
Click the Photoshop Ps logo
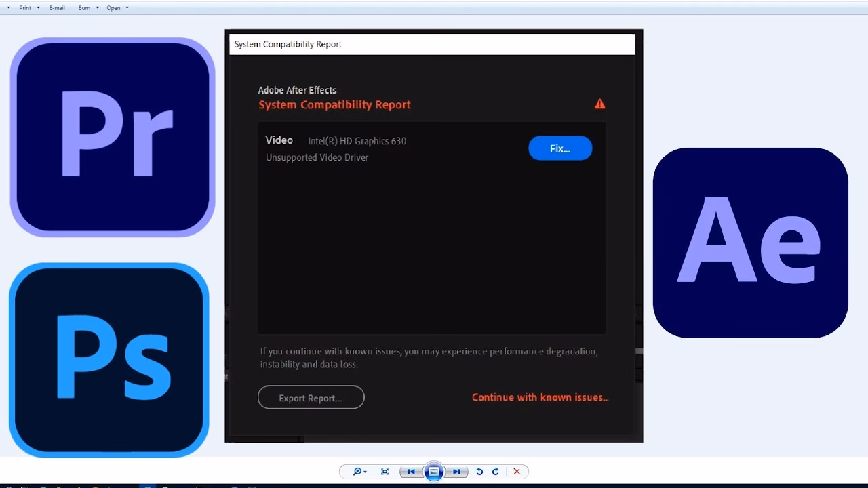tap(109, 359)
